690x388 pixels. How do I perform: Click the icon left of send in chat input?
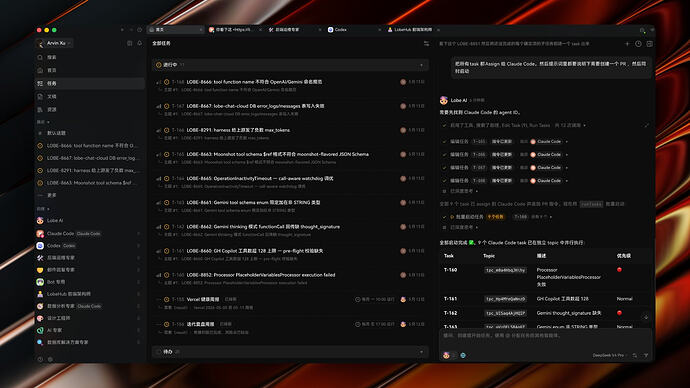click(x=635, y=355)
